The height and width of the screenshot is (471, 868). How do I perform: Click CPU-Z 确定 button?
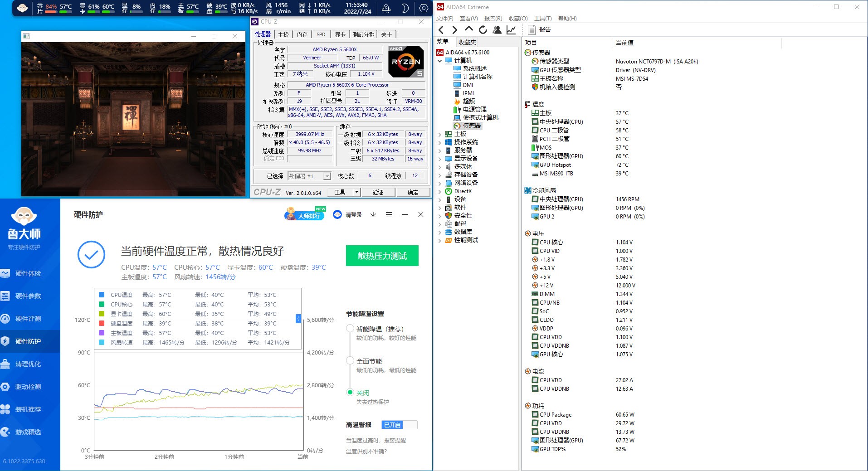[413, 192]
